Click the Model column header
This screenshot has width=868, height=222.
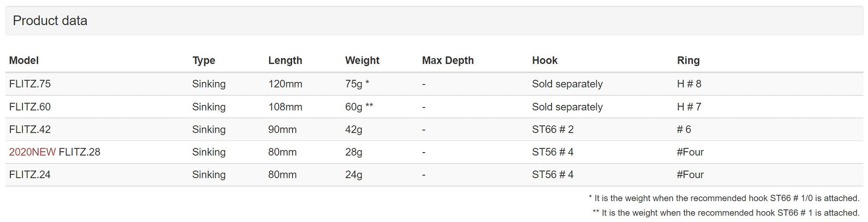point(24,61)
